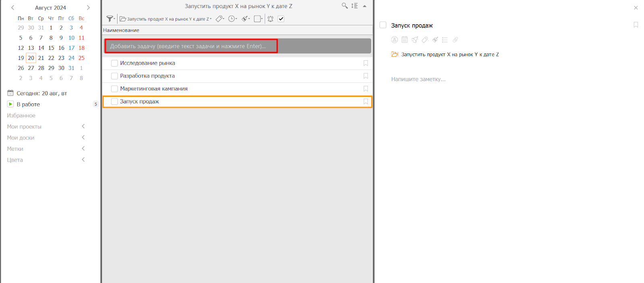Open the sort order options icon
Image resolution: width=644 pixels, height=283 pixels.
[355, 6]
